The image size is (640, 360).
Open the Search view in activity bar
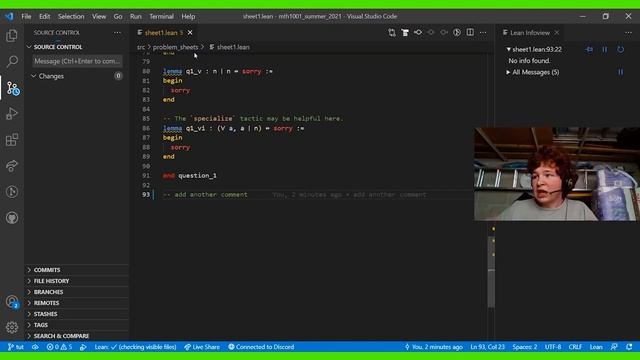coord(12,62)
